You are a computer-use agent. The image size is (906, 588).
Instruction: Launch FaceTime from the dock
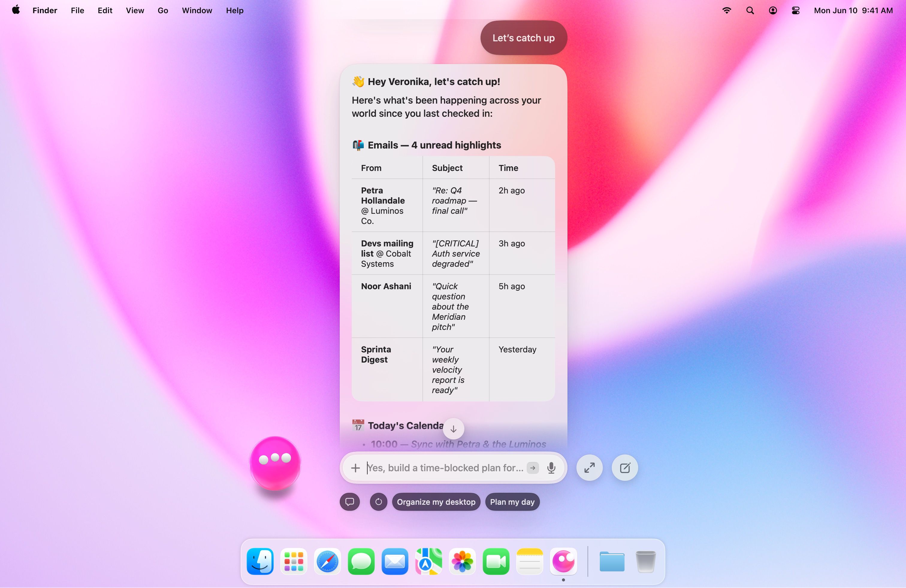click(496, 561)
